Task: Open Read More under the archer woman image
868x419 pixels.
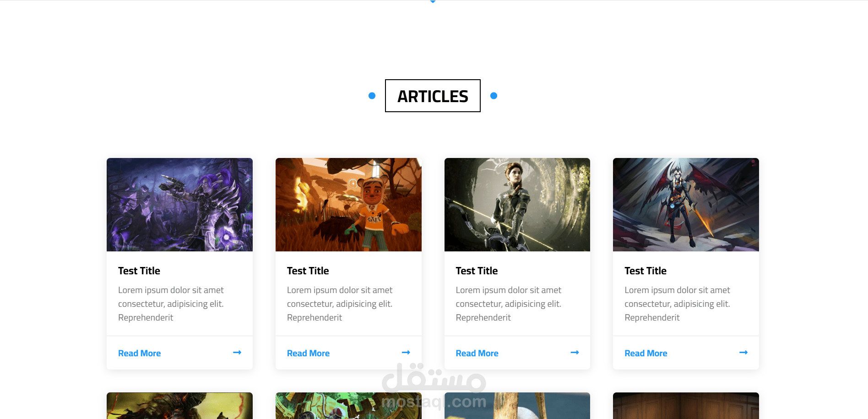Action: point(477,354)
